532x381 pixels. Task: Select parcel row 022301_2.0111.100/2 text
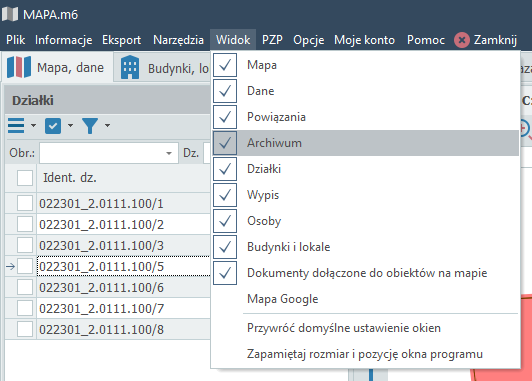101,225
